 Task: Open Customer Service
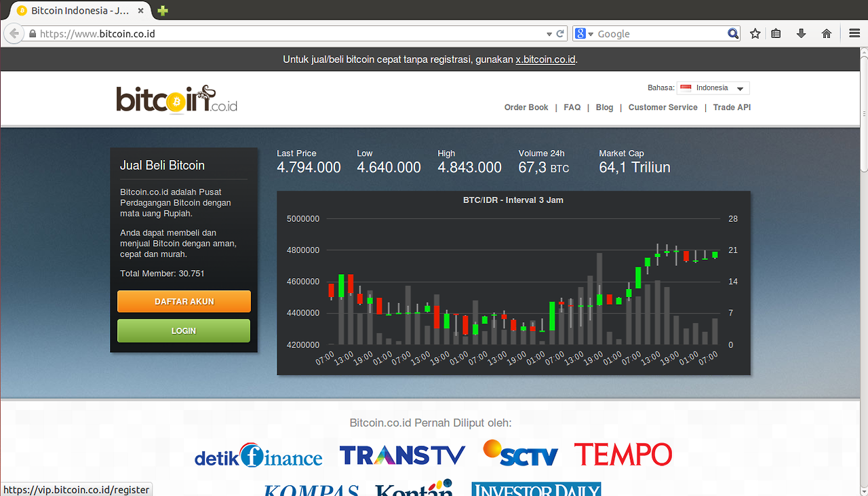coord(663,107)
